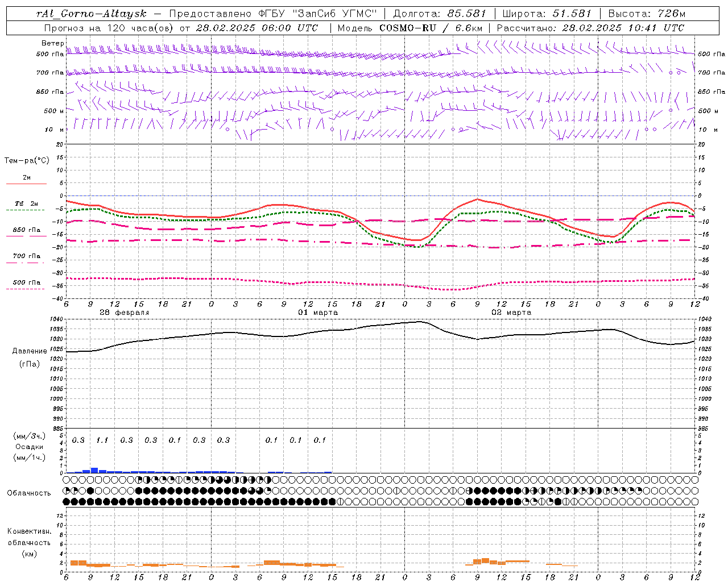
Task: Click the (мм/3ч.) precipitation unit label
Action: pos(30,436)
